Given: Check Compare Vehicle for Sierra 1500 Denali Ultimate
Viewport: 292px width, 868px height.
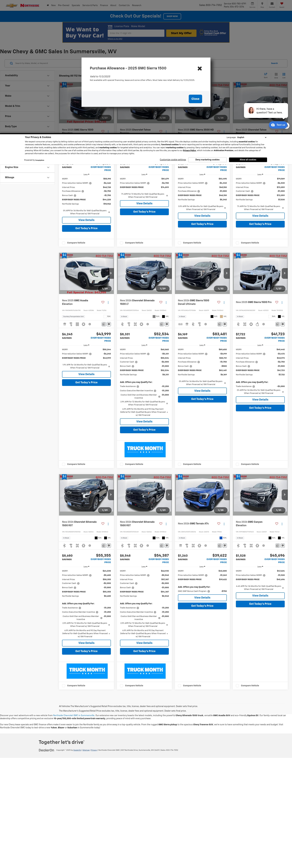Looking at the screenshot, I should [179, 464].
